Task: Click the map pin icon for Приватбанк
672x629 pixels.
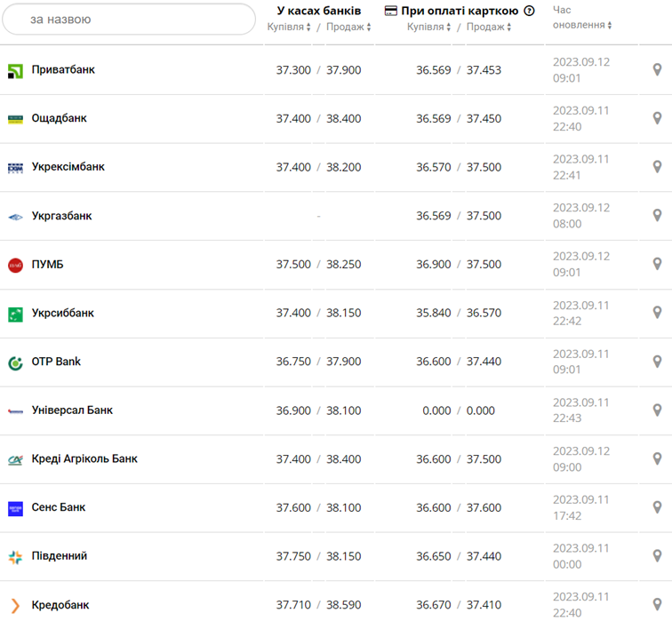Action: point(658,69)
